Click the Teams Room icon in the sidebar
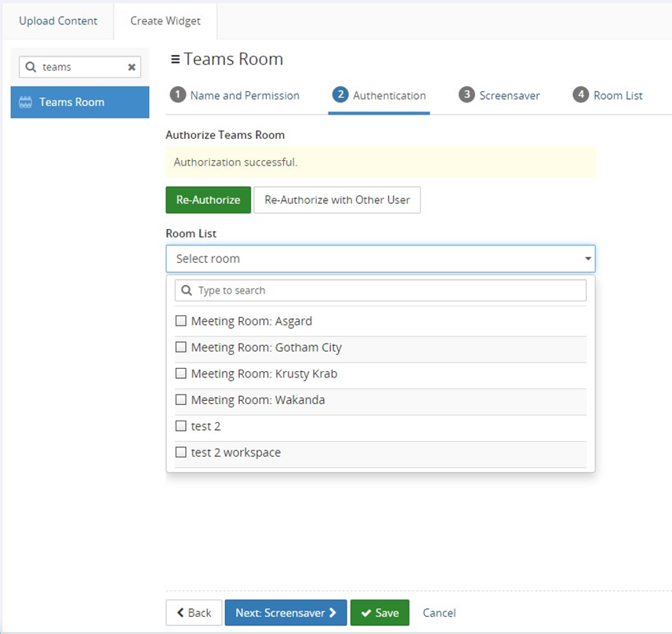 pyautogui.click(x=25, y=102)
